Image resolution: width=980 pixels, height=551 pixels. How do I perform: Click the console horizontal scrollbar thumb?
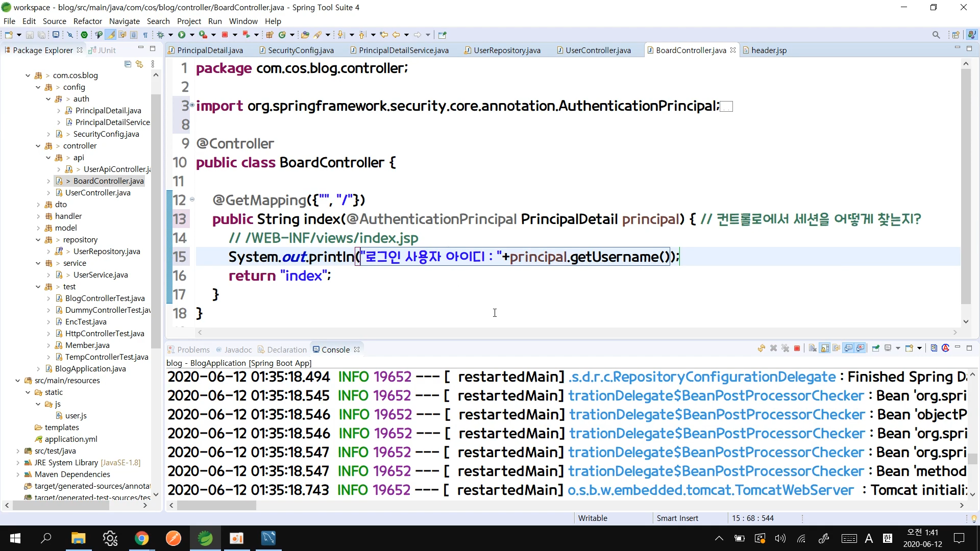(x=216, y=505)
